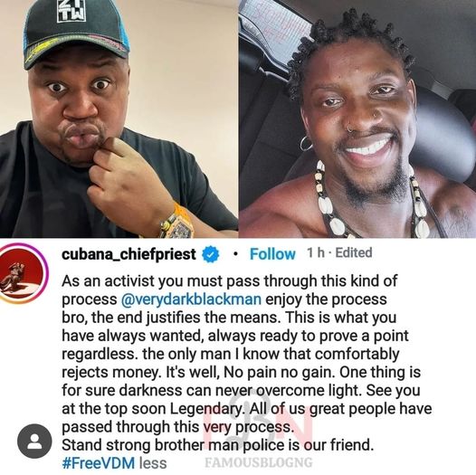The width and height of the screenshot is (476, 475).
Task: Click the gray default user avatar icon
Action: [34, 441]
